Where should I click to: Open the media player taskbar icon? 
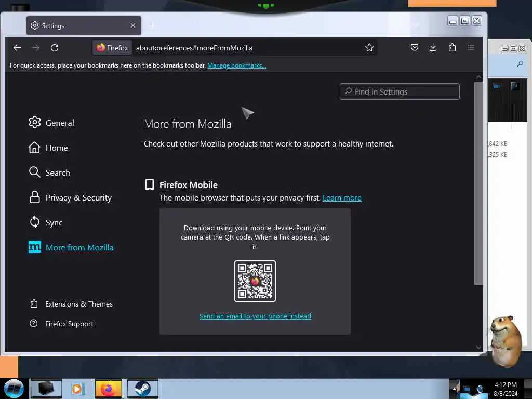77,389
